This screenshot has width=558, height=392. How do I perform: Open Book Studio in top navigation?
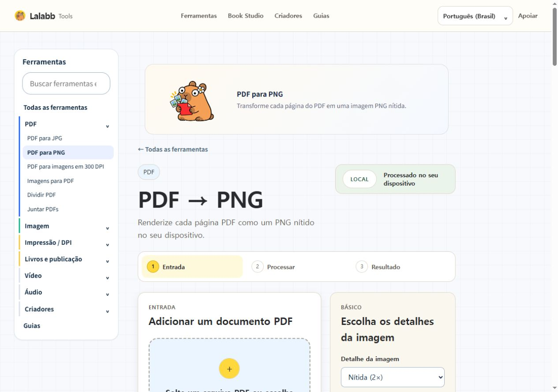pyautogui.click(x=246, y=16)
